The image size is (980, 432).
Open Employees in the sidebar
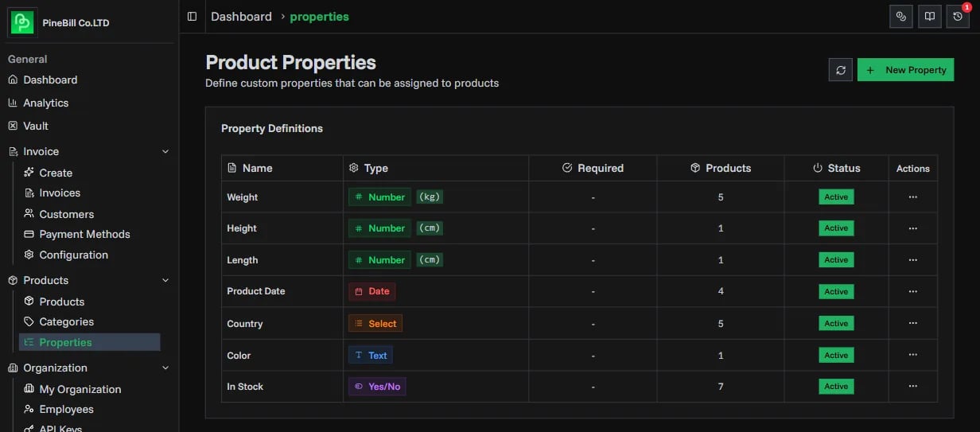[x=66, y=409]
